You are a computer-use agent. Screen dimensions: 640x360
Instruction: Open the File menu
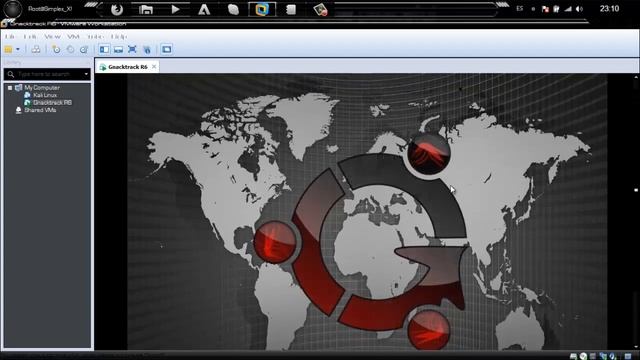[x=10, y=37]
